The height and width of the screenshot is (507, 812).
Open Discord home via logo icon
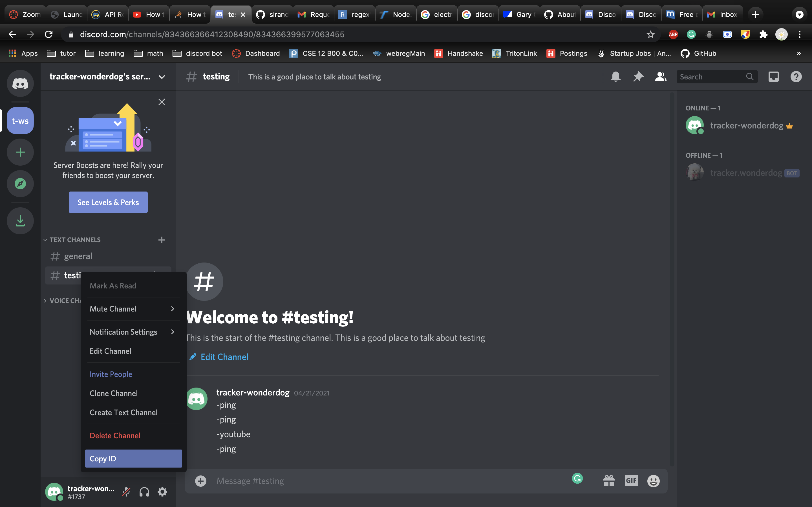point(20,83)
